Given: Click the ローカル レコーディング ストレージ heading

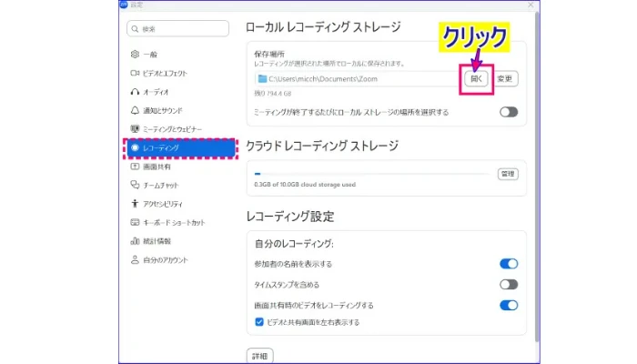Looking at the screenshot, I should (323, 26).
